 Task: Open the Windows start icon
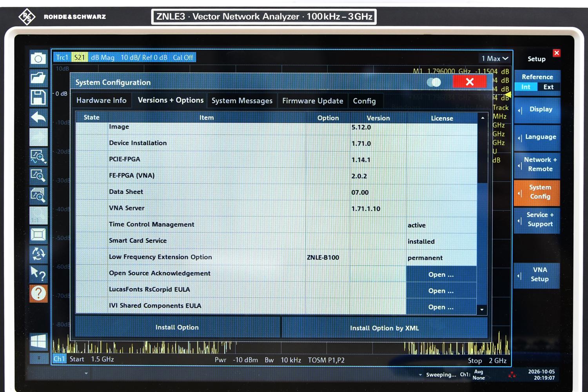tap(38, 341)
